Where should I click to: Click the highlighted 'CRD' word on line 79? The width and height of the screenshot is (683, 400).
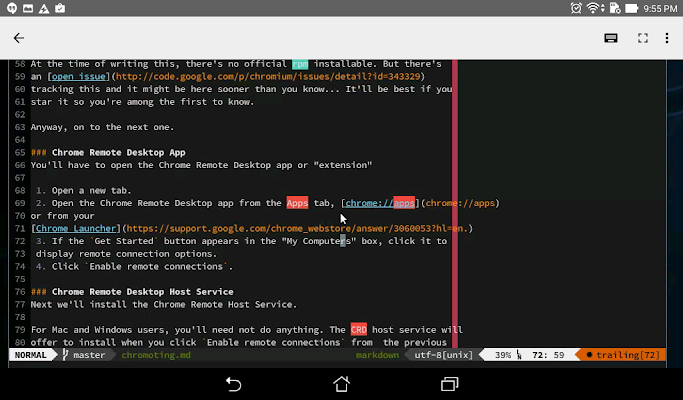tap(358, 330)
